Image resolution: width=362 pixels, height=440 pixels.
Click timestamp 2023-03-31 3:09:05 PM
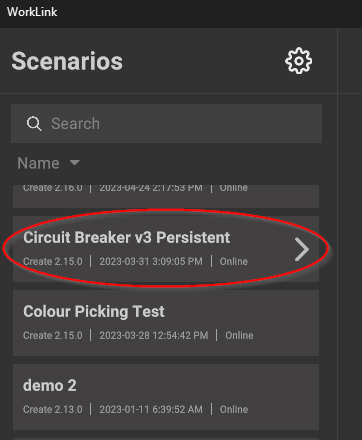(151, 261)
